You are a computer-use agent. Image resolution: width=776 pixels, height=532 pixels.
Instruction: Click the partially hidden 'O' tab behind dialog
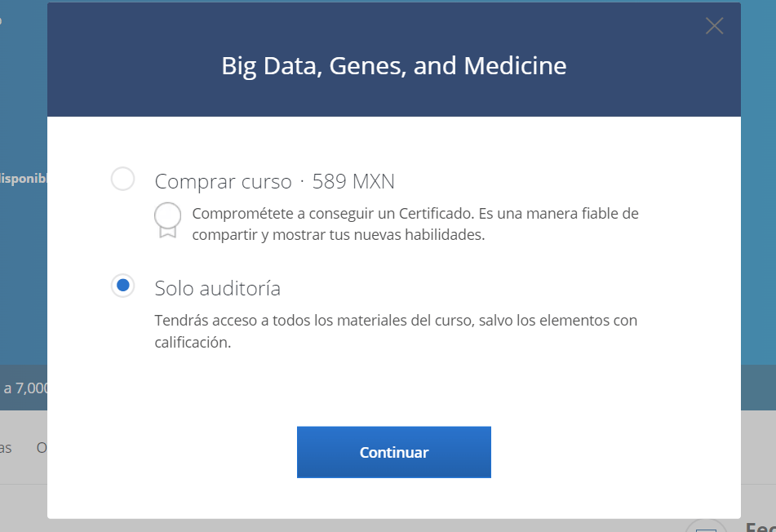42,447
